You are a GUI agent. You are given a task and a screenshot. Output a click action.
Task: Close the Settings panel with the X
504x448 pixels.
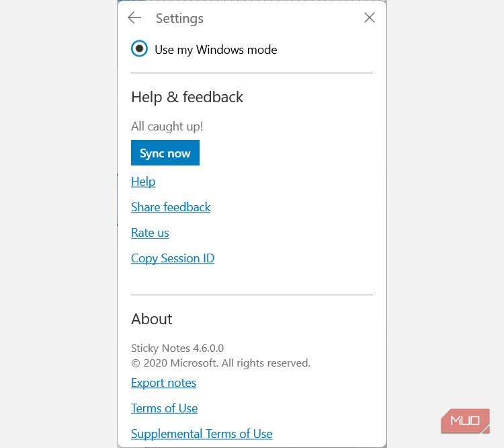[370, 18]
